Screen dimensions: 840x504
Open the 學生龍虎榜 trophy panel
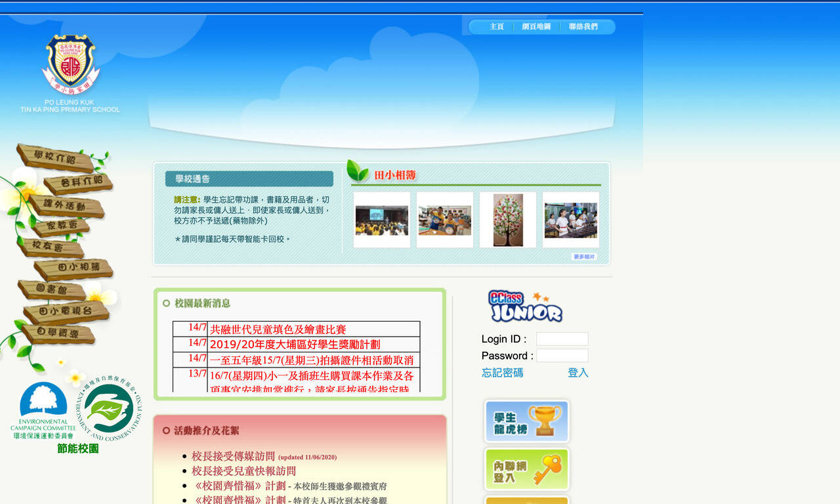[x=526, y=421]
